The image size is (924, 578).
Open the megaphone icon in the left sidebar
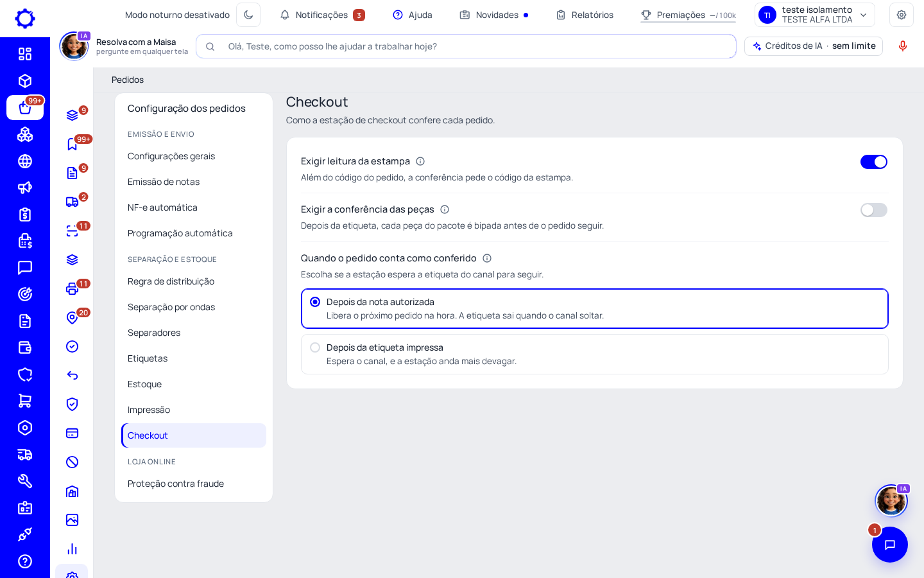25,188
